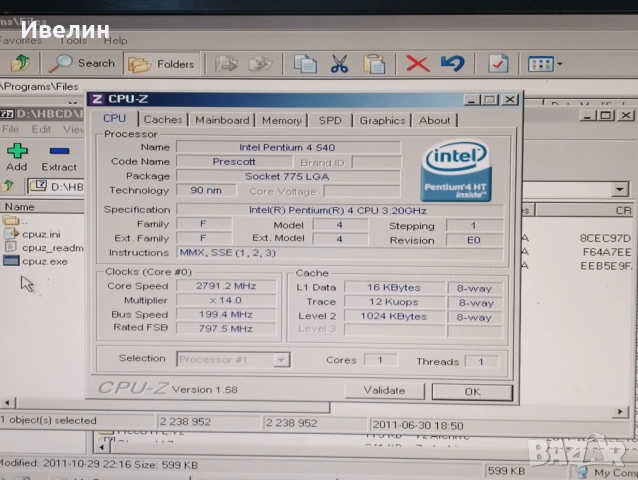Toggle the Folders pane button
Image resolution: width=638 pixels, height=480 pixels.
162,64
